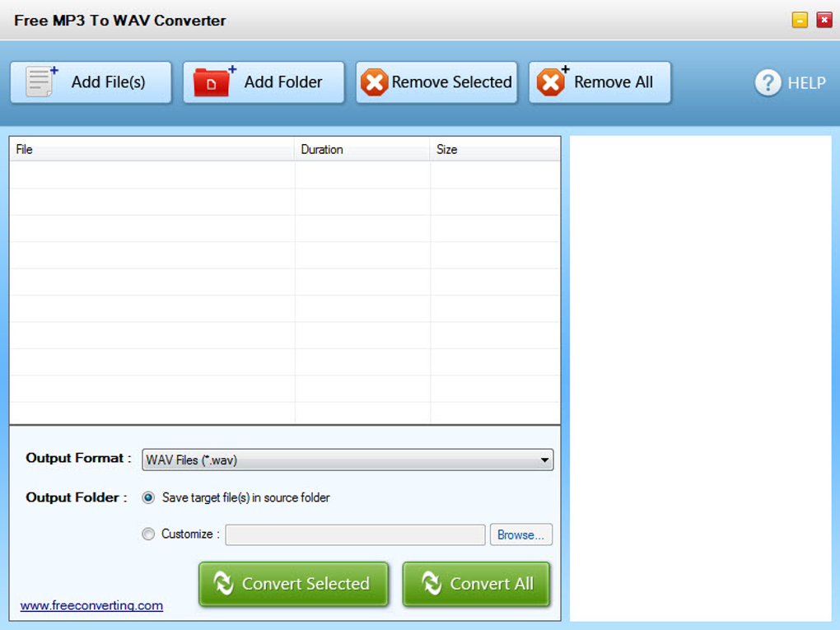Click the Convert Selected refresh arrows icon
Screen dimensions: 840x630
(223, 583)
